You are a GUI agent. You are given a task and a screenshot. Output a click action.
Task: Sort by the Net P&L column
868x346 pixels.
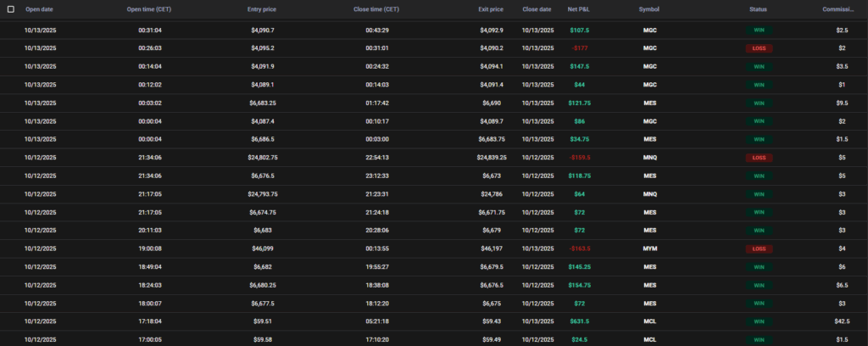click(x=579, y=9)
